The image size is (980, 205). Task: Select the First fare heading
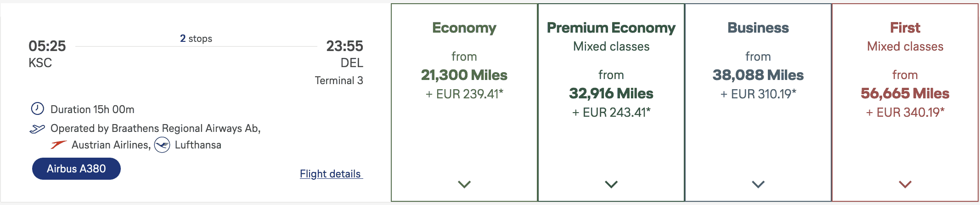coord(905,28)
